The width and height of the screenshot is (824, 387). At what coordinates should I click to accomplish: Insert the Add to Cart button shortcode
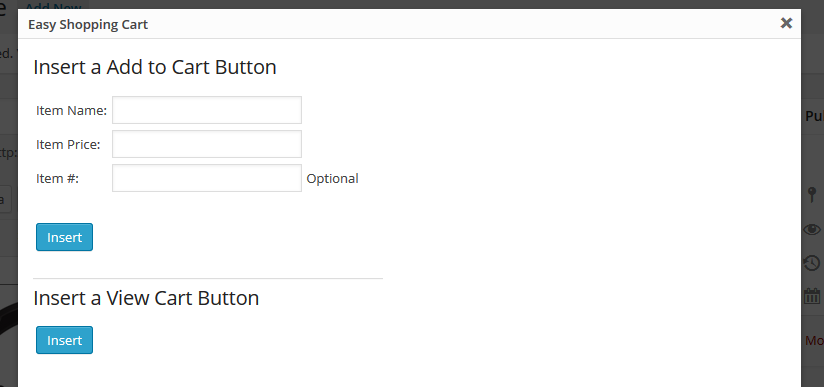65,237
